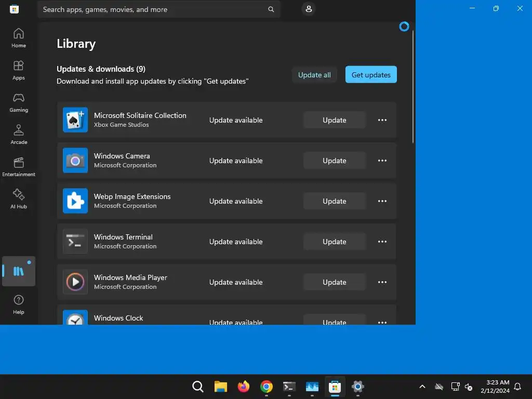532x399 pixels.
Task: Open Google Chrome from the taskbar
Action: (267, 387)
